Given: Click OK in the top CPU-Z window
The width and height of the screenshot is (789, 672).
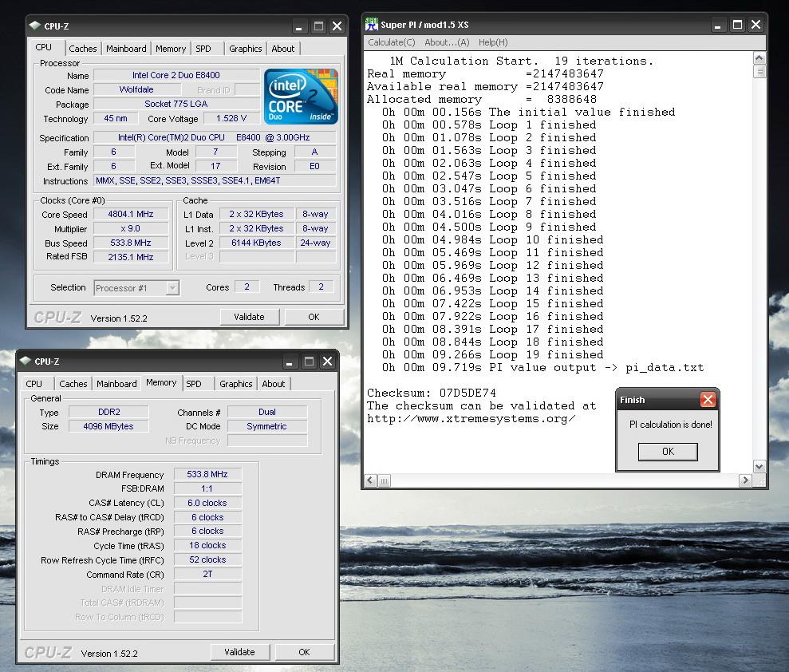Looking at the screenshot, I should point(314,317).
